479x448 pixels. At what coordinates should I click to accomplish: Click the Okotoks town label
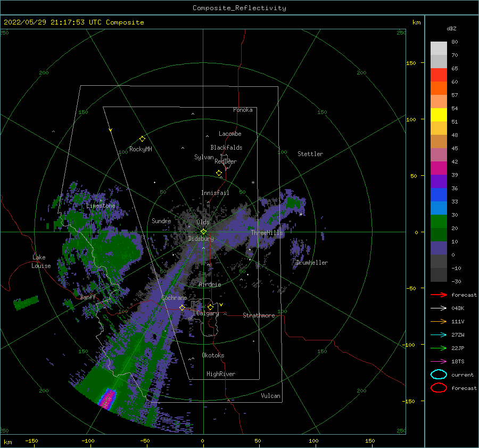click(213, 355)
